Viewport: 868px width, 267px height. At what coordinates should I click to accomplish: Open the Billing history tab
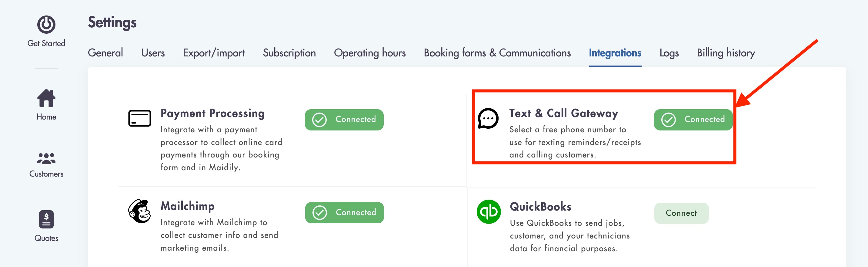[726, 53]
